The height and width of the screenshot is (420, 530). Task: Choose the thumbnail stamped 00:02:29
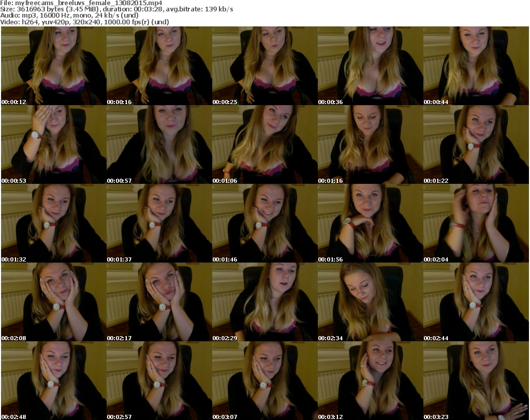point(264,302)
